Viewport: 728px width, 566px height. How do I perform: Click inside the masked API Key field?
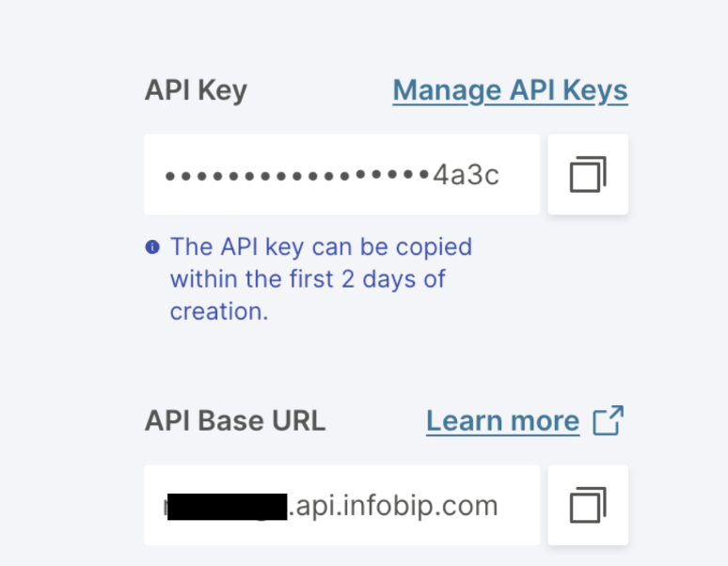(x=341, y=175)
